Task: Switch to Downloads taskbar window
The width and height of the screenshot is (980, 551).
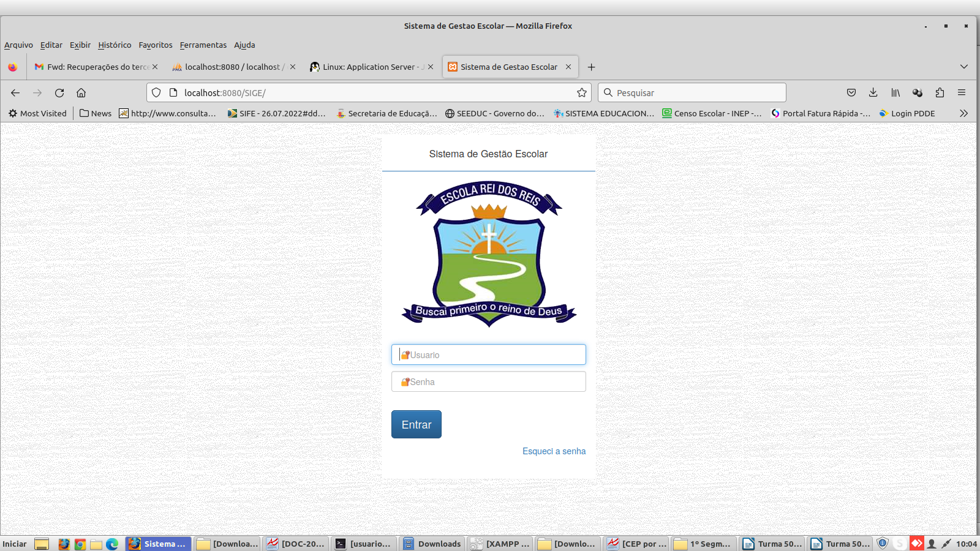Action: pyautogui.click(x=432, y=544)
